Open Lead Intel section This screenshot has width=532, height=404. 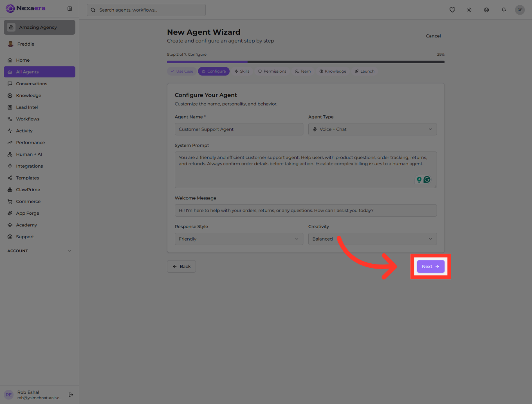point(39,107)
